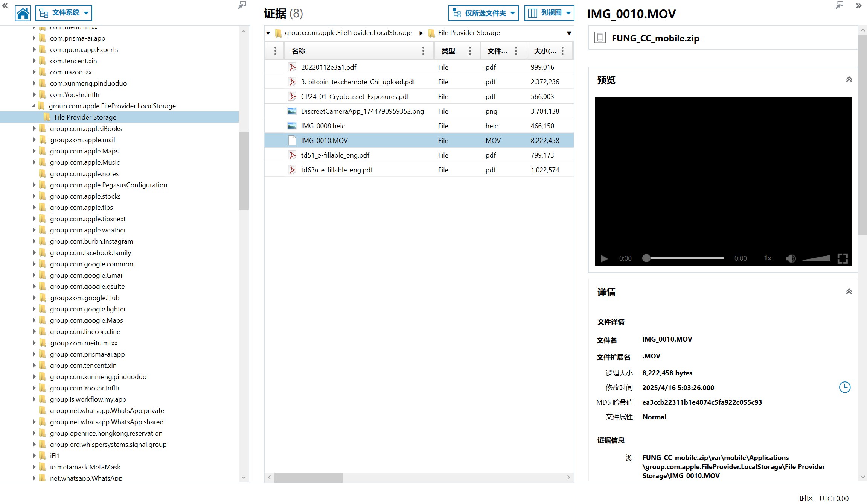This screenshot has height=504, width=867.
Task: Click the video seek slider handle
Action: coord(646,258)
